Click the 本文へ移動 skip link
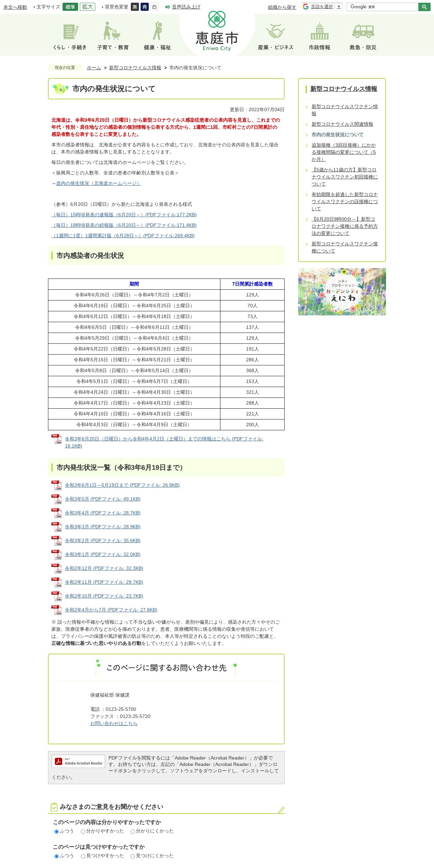The height and width of the screenshot is (868, 434). coord(15,7)
